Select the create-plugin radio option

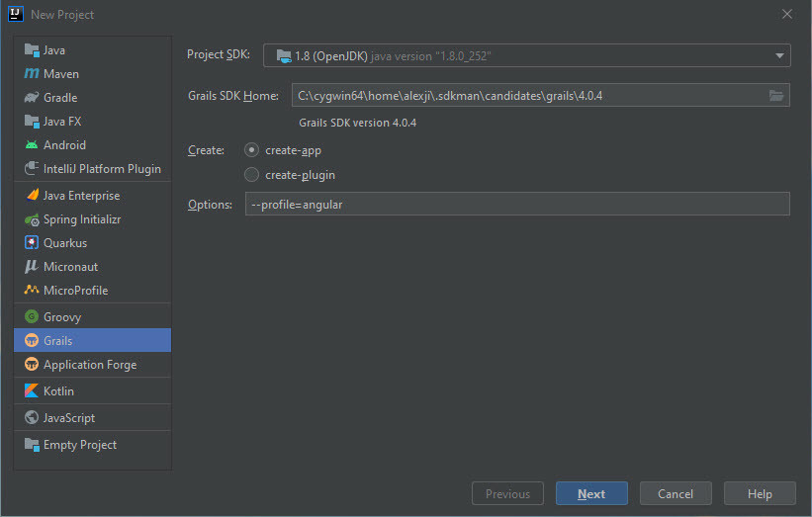[x=251, y=175]
